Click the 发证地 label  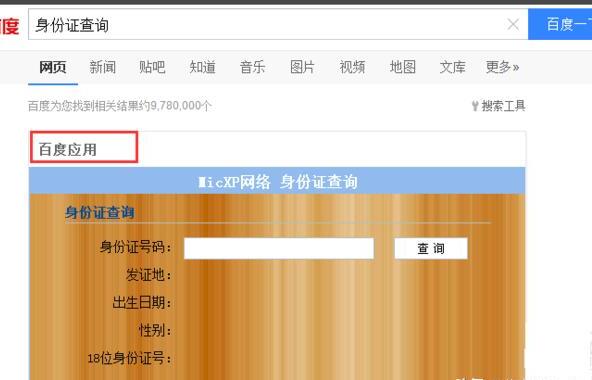(x=148, y=275)
